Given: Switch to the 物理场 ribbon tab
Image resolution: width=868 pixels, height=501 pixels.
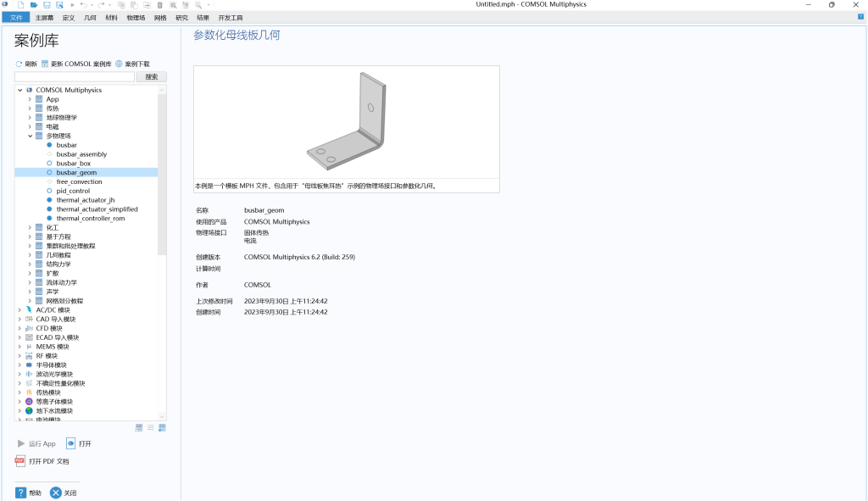Looking at the screenshot, I should pyautogui.click(x=136, y=17).
